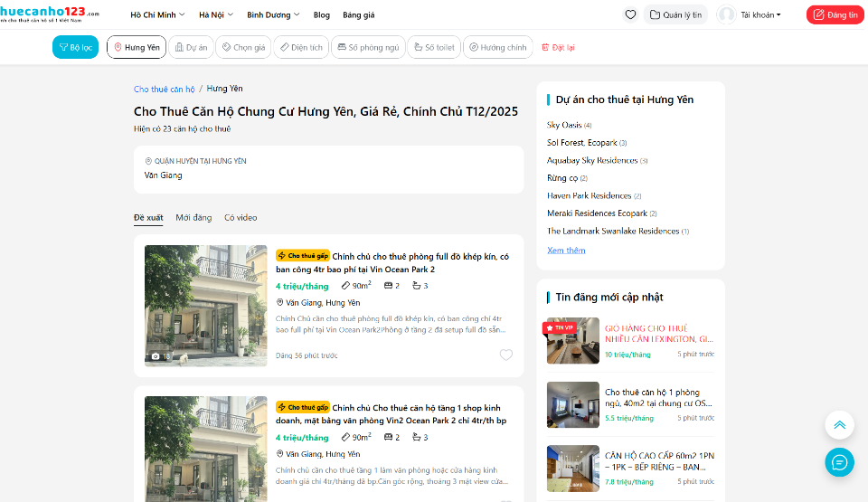Open the Diện tích area filter
The width and height of the screenshot is (868, 502).
[301, 47]
